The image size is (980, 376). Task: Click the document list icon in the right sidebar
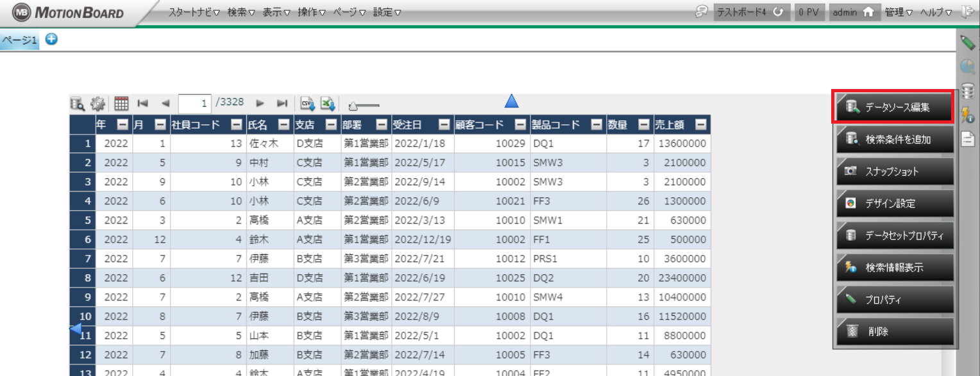coord(968,138)
